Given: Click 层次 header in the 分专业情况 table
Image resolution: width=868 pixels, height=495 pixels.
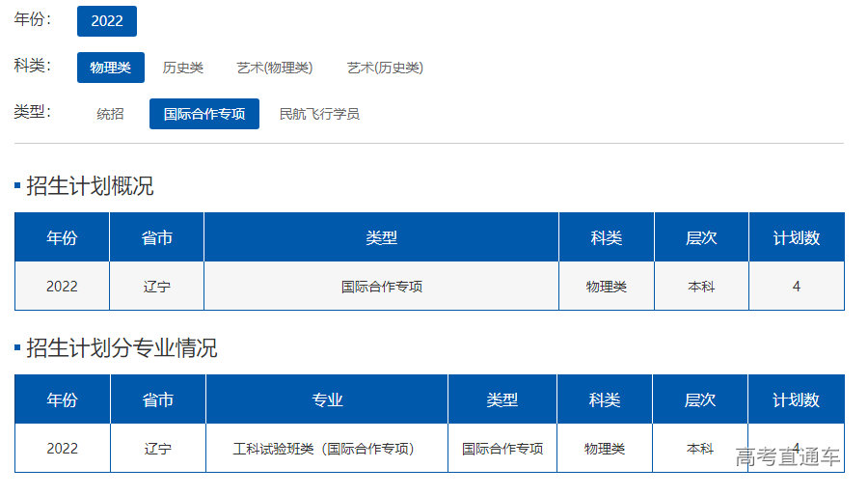Looking at the screenshot, I should click(700, 400).
